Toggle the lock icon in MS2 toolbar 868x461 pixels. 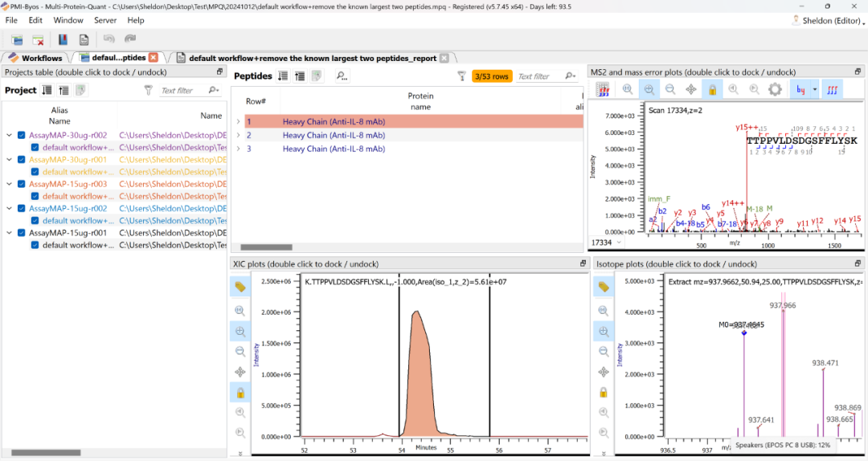tap(711, 90)
